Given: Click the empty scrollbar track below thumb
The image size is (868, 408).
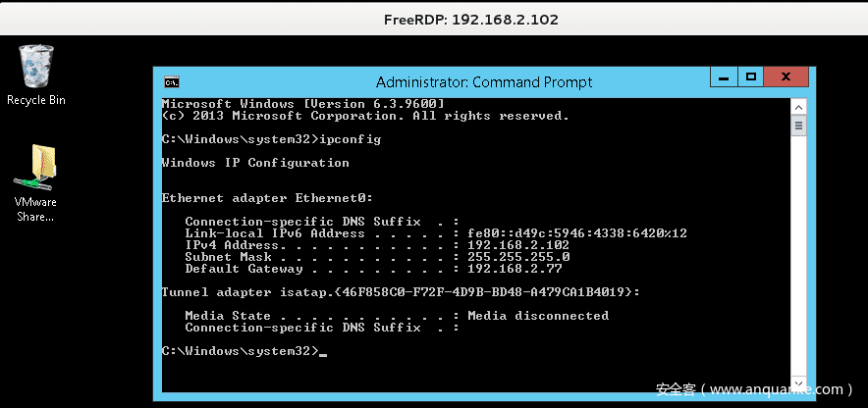Looking at the screenshot, I should [800, 265].
